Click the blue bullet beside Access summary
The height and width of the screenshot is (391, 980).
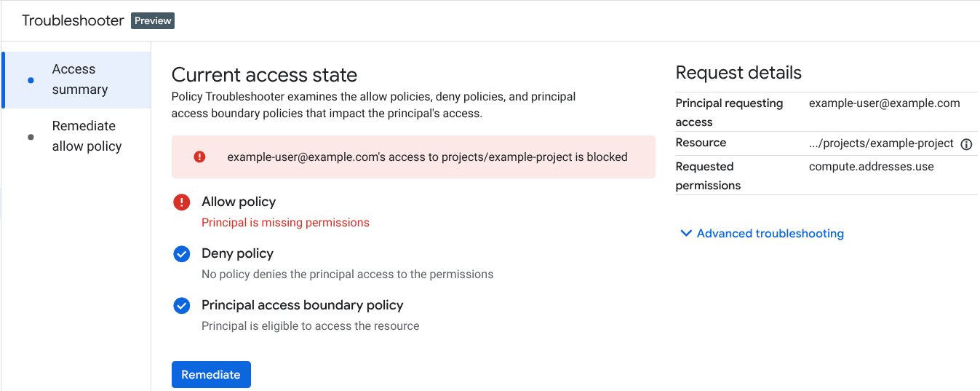pos(31,80)
